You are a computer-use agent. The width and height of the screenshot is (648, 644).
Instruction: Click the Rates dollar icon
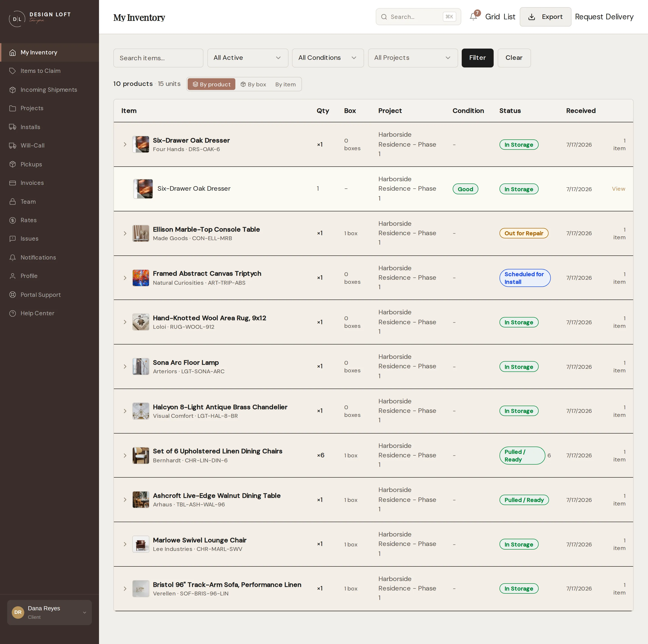click(13, 220)
